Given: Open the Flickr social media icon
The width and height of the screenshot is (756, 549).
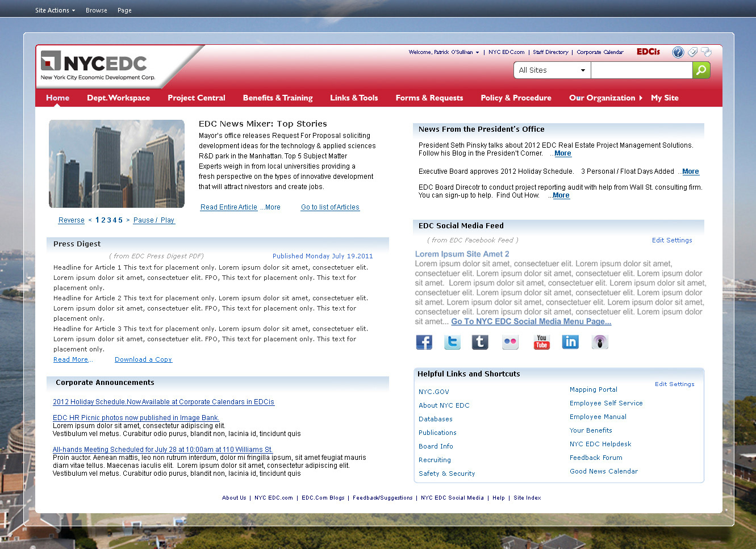Looking at the screenshot, I should [510, 342].
